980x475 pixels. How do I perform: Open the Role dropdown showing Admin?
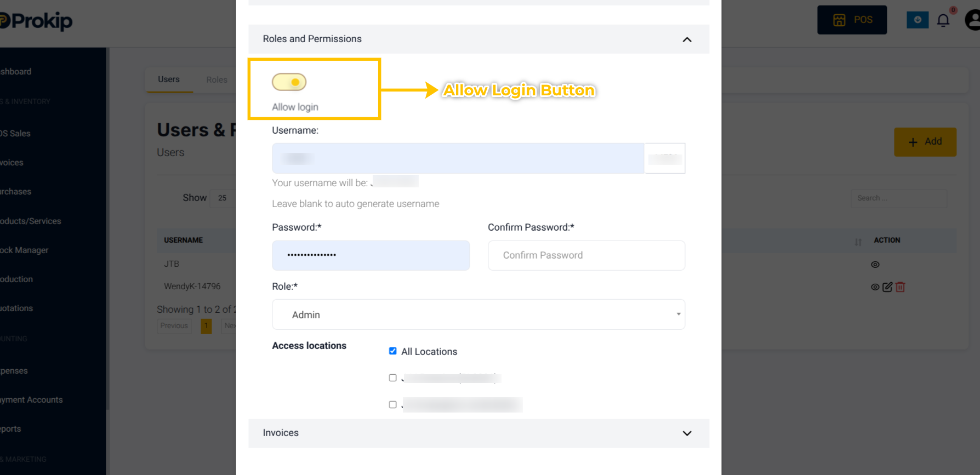(x=478, y=314)
